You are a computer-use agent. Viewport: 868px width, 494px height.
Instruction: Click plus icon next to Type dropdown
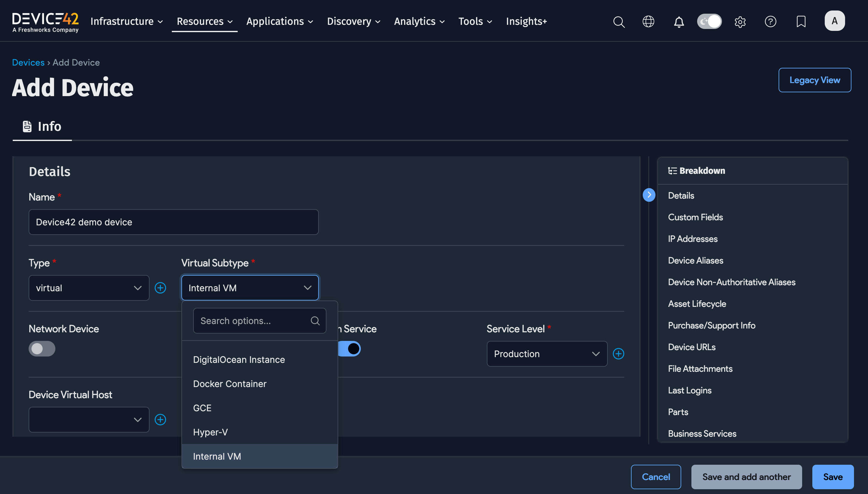pos(160,288)
